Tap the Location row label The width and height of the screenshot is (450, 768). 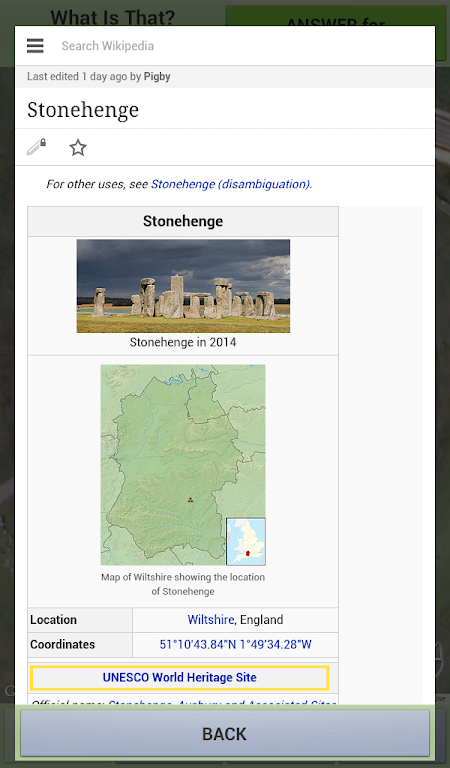53,620
